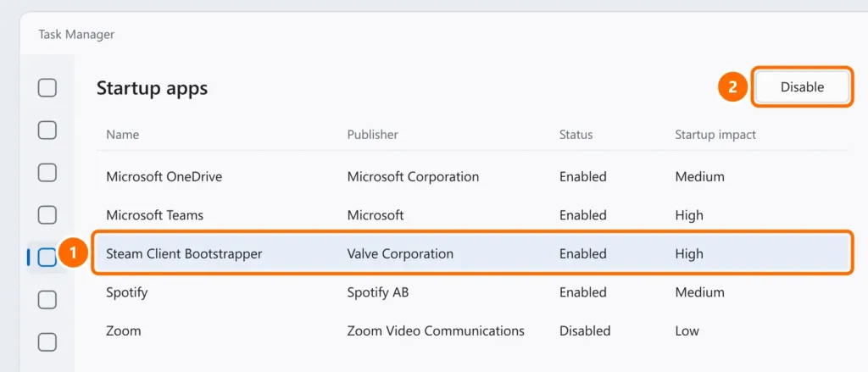Click the Disabled status of Zoom

click(x=585, y=331)
